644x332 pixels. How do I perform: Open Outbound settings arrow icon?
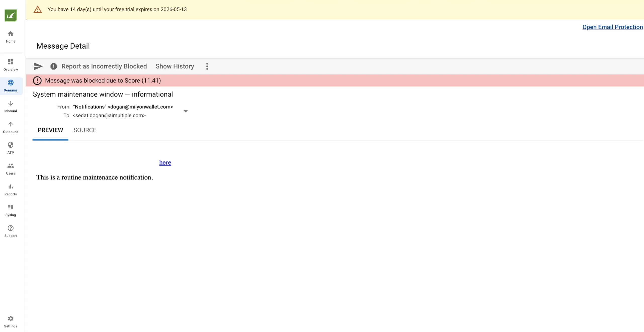pos(11,124)
